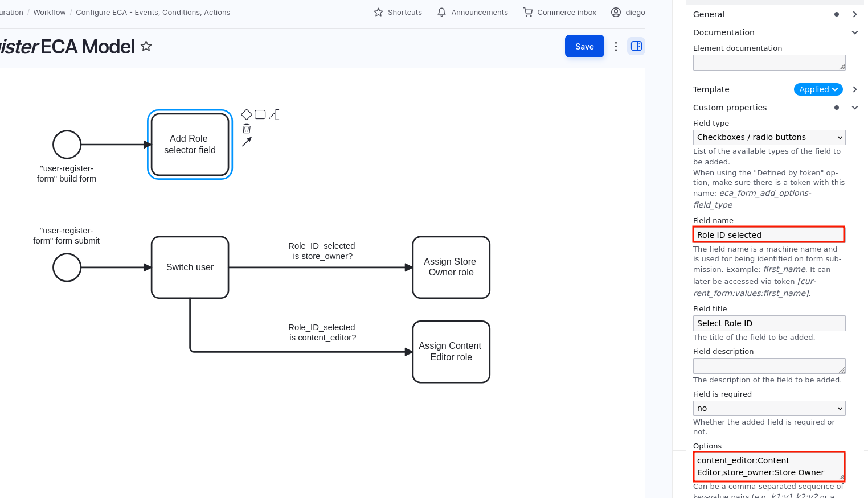Go to the Workflow breadcrumb link

[50, 12]
